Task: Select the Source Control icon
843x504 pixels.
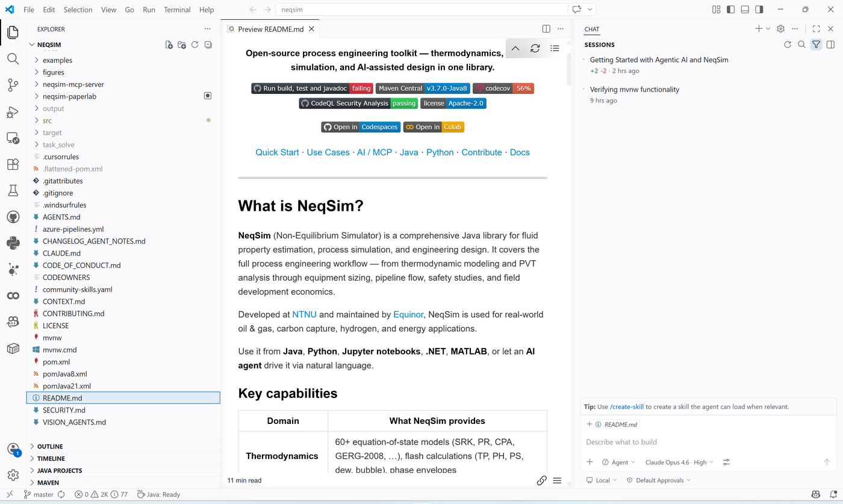Action: click(x=13, y=85)
